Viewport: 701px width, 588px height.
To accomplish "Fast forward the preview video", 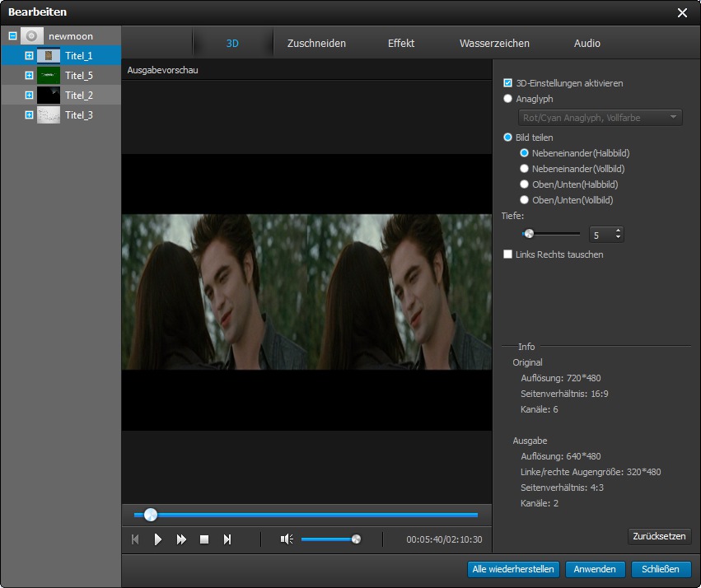I will click(181, 539).
